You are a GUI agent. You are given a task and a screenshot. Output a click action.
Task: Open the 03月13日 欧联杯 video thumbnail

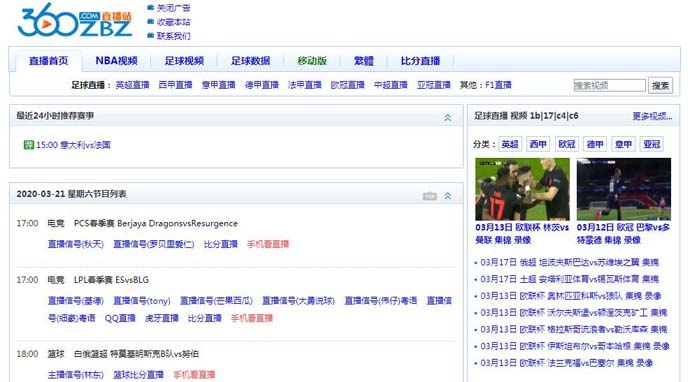pyautogui.click(x=522, y=189)
